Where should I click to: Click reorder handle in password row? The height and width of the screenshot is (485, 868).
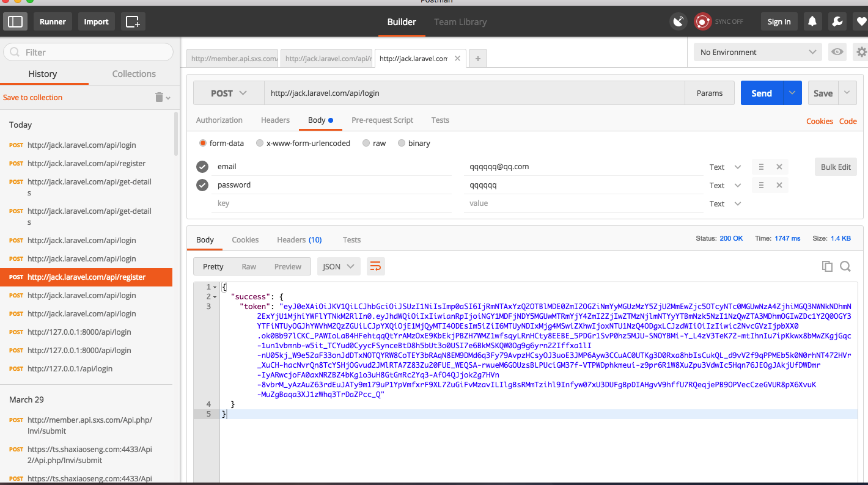[761, 185]
